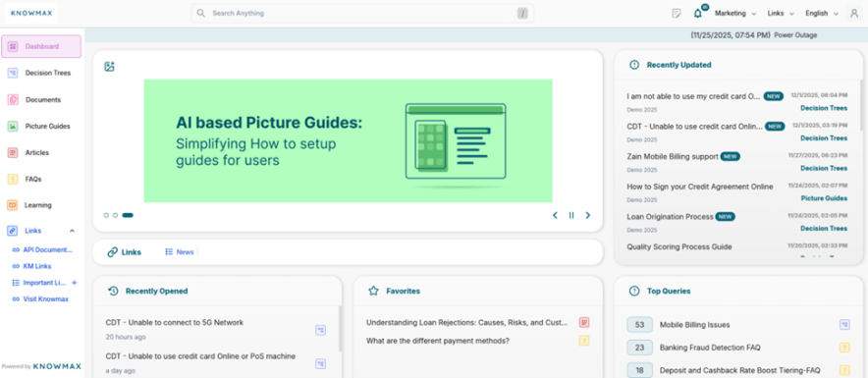The image size is (868, 378).
Task: Open CDT - Unable to connect to 5G Network
Action: point(175,322)
